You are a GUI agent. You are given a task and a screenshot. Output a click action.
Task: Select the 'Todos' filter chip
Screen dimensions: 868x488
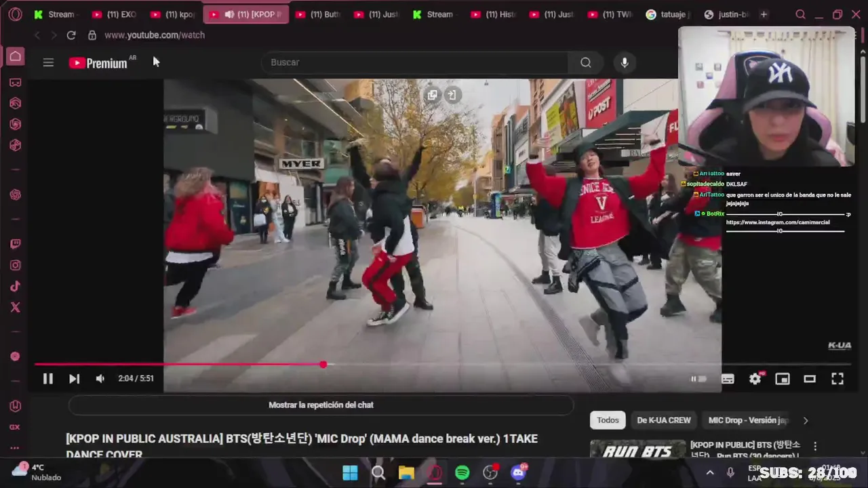pyautogui.click(x=608, y=420)
